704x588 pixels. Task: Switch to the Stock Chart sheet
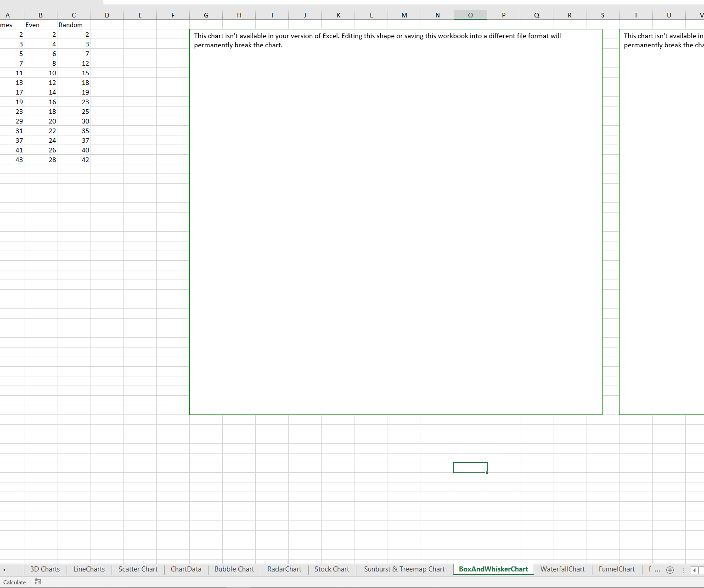(x=332, y=569)
